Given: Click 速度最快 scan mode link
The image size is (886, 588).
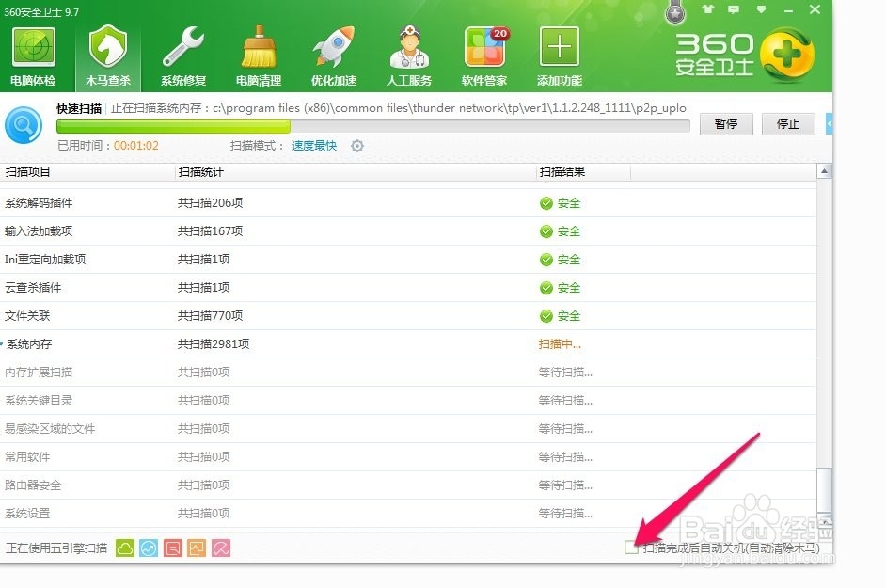Looking at the screenshot, I should point(313,146).
